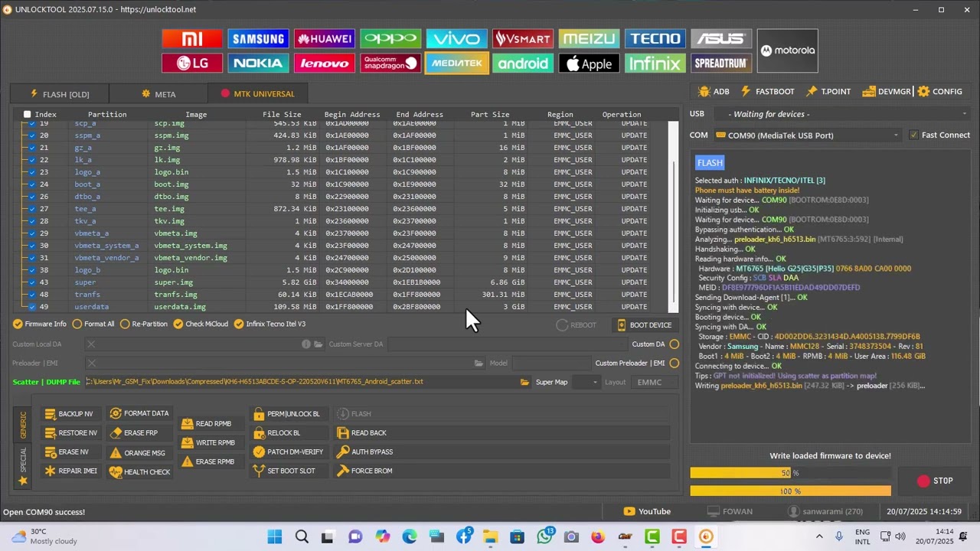Select the Vivo brand icon
This screenshot has height=551, width=980.
pyautogui.click(x=456, y=39)
